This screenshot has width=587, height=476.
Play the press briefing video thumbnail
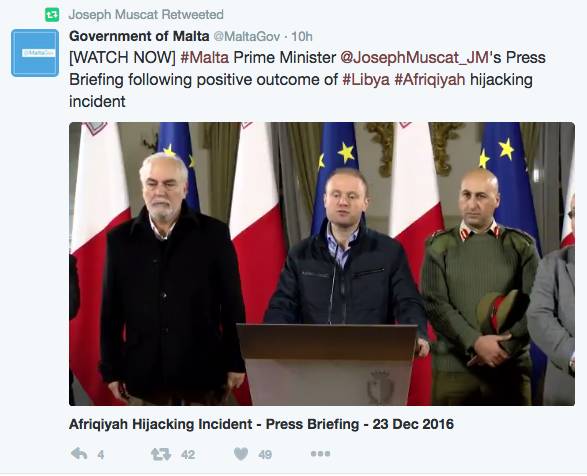coord(322,264)
